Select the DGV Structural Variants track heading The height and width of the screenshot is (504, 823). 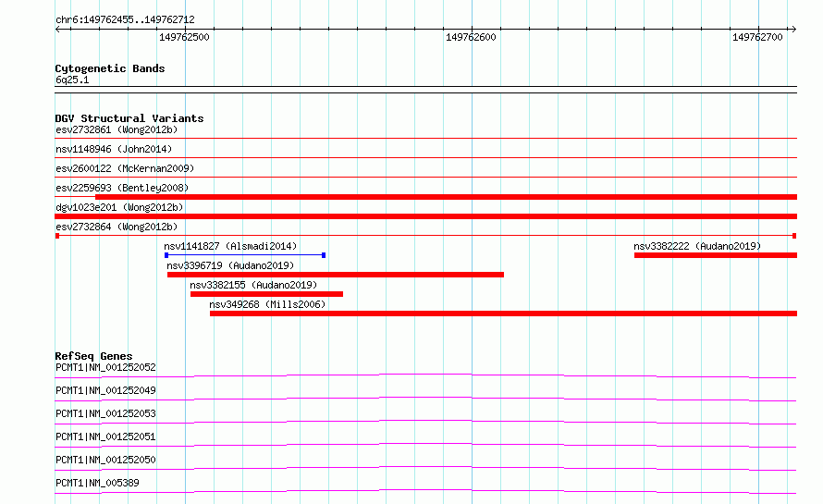pyautogui.click(x=129, y=118)
